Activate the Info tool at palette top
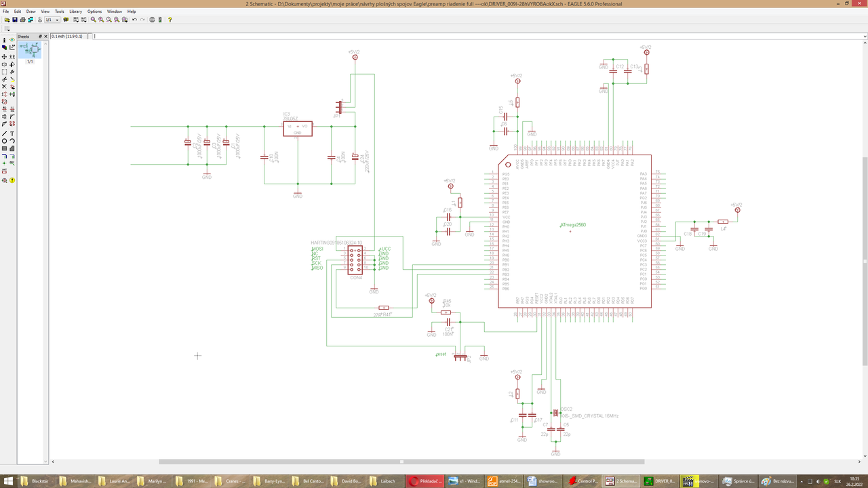Viewport: 868px width, 488px height. [x=4, y=40]
